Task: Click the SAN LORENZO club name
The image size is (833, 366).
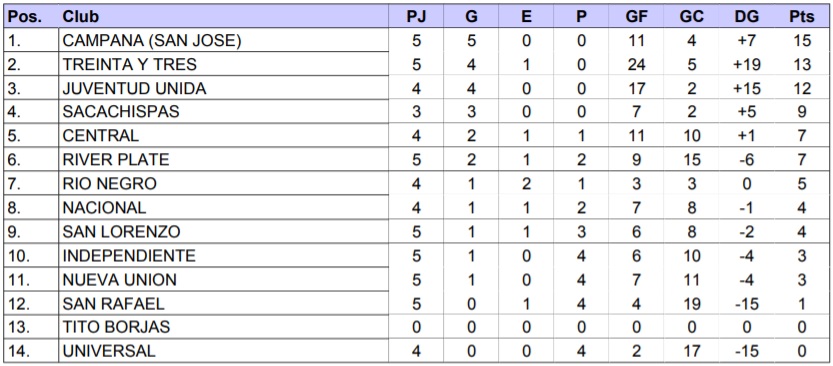Action: pyautogui.click(x=121, y=232)
